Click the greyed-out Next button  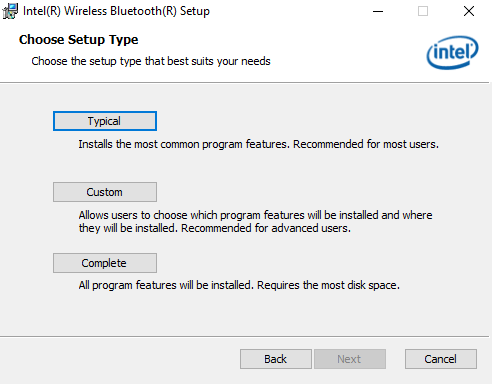pyautogui.click(x=350, y=359)
